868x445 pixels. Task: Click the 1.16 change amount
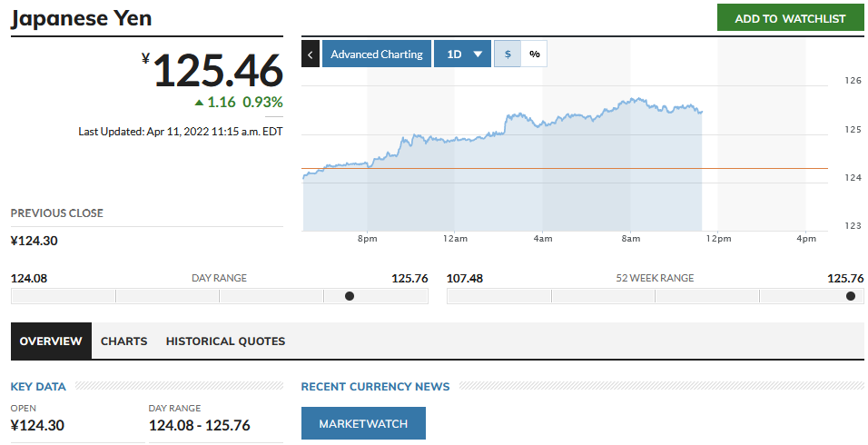pos(222,102)
